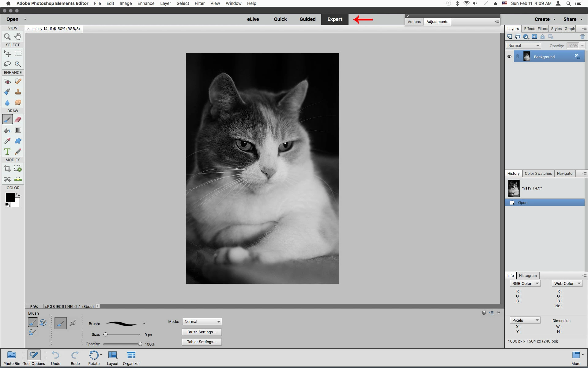Screen dimensions: 588x368
Task: Click the black foreground color swatch
Action: (10, 197)
